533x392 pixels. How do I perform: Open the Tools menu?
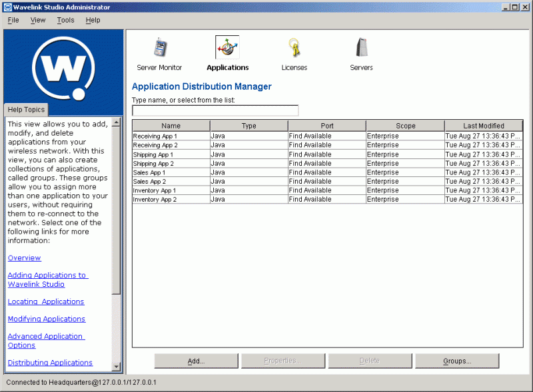65,20
